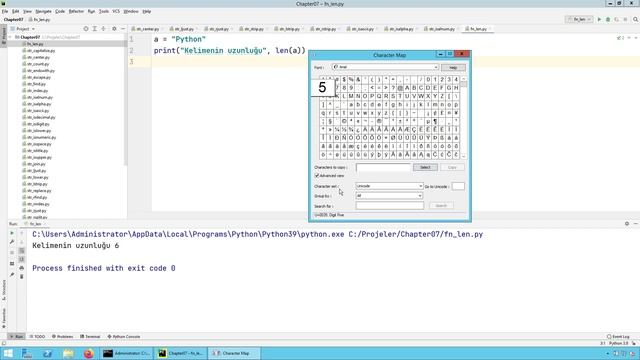This screenshot has height=360, width=640.
Task: Open TODO tool window tab
Action: coord(37,337)
